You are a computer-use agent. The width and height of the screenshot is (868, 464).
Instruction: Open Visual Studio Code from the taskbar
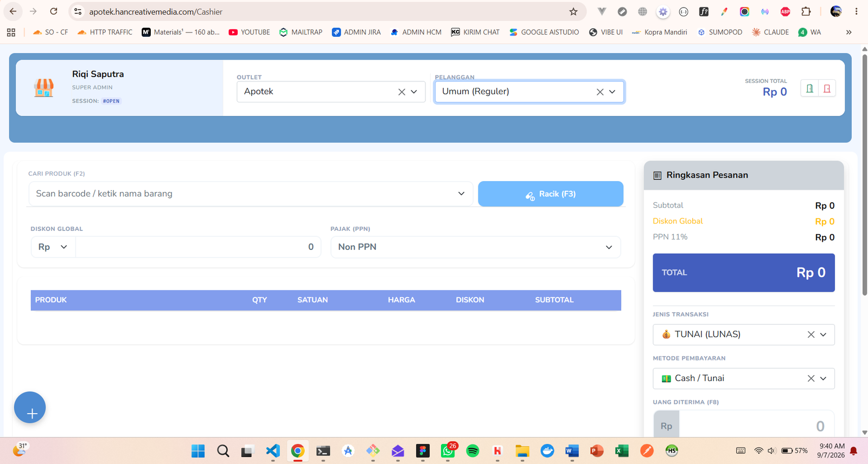click(x=273, y=450)
